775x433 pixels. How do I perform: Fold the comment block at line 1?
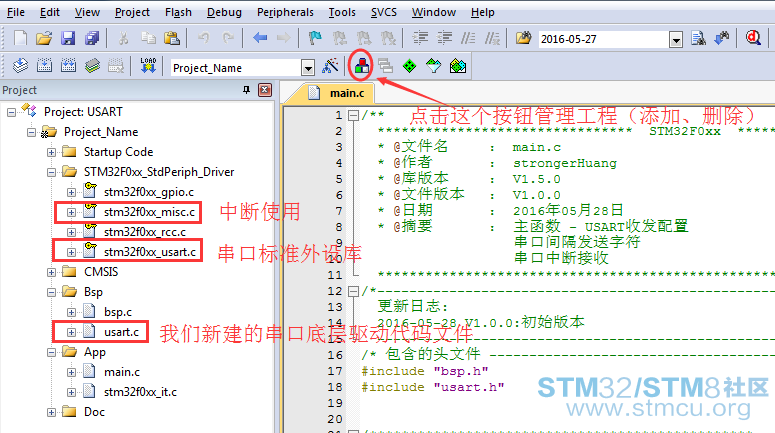click(353, 116)
